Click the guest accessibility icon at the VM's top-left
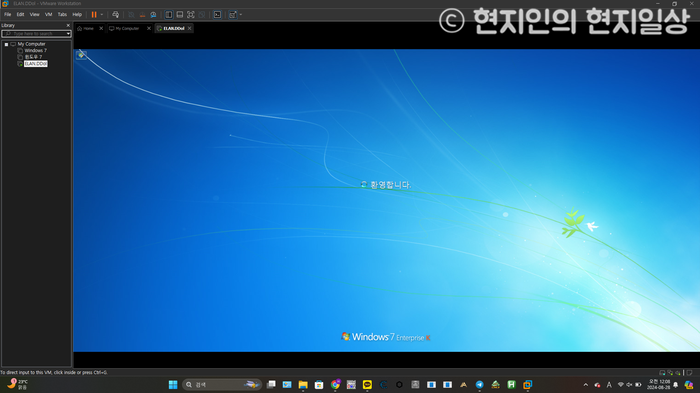The height and width of the screenshot is (393, 700). coord(81,55)
